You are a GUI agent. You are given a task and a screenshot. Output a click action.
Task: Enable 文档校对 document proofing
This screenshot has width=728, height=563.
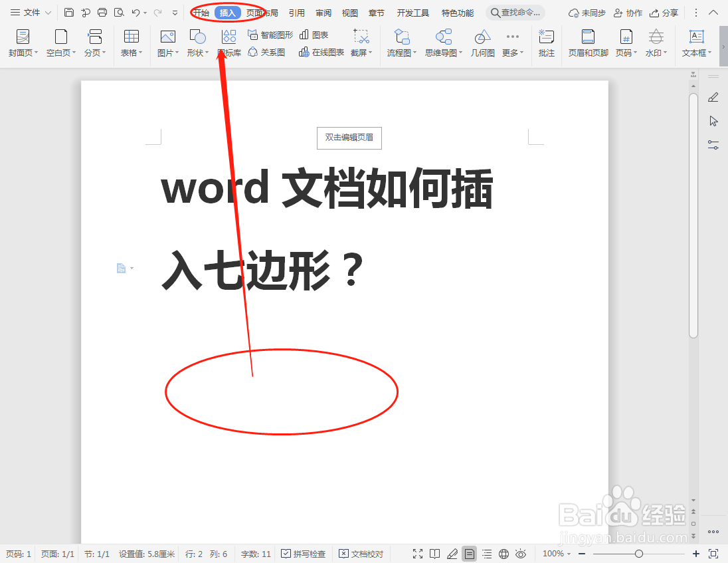(x=361, y=554)
